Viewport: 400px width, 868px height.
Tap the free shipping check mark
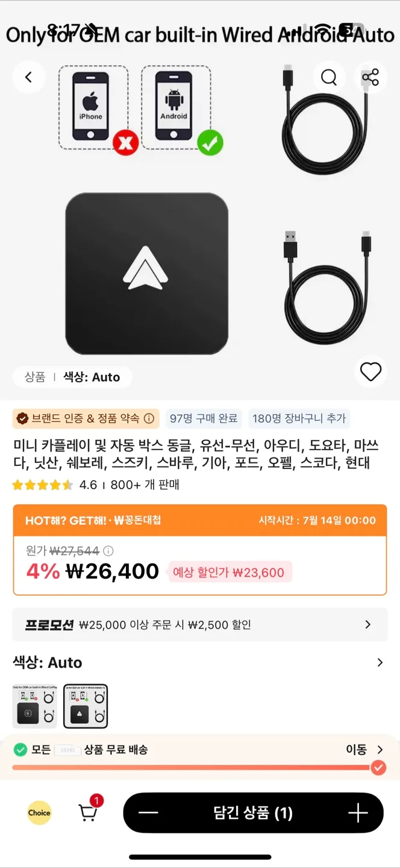pos(20,749)
